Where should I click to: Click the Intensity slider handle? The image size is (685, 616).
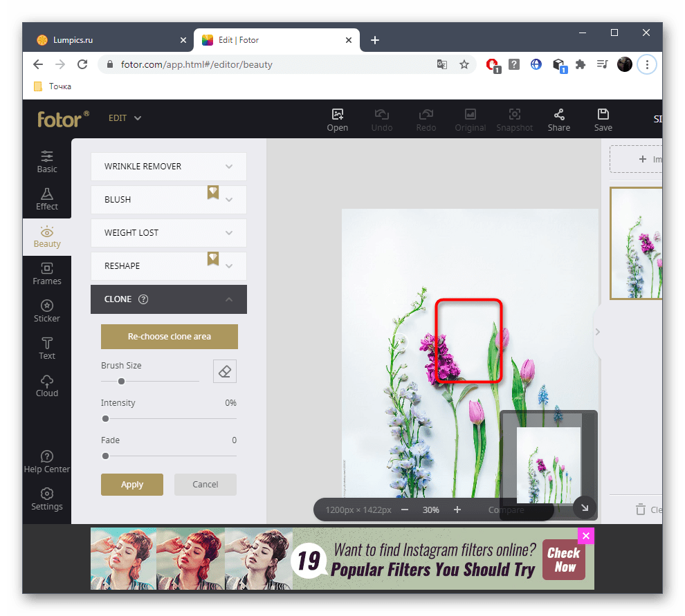[x=106, y=418]
